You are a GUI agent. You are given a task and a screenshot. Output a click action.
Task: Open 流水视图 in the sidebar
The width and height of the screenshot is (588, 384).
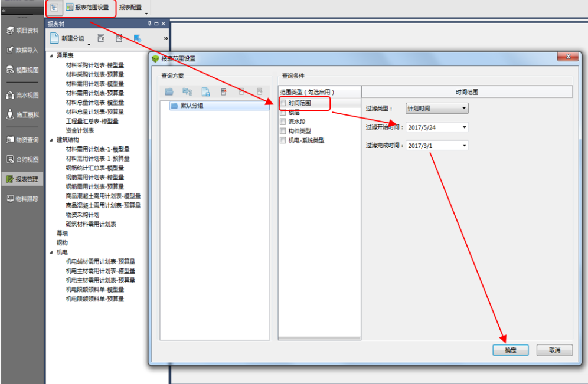coord(22,95)
